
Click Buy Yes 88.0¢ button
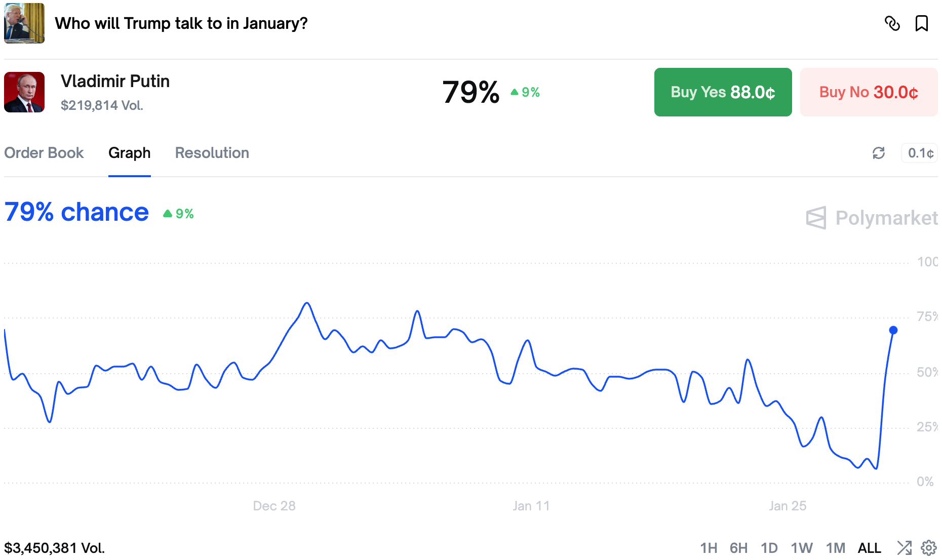pos(723,92)
